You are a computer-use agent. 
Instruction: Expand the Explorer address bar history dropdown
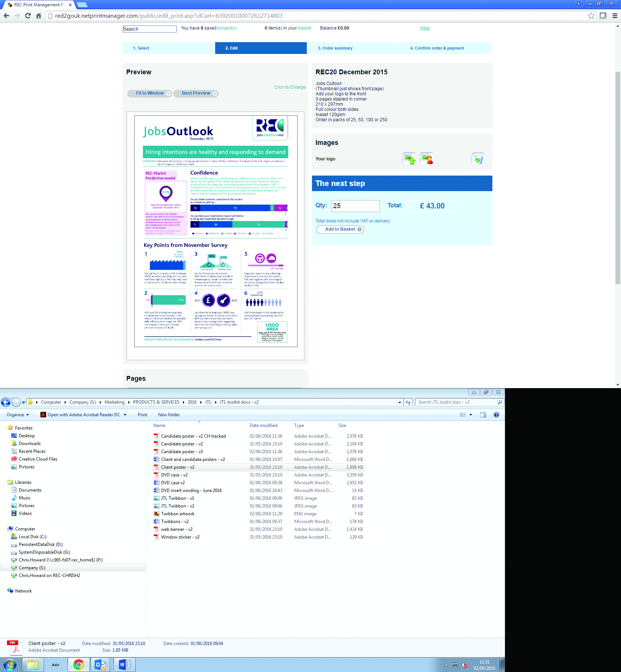coord(400,402)
